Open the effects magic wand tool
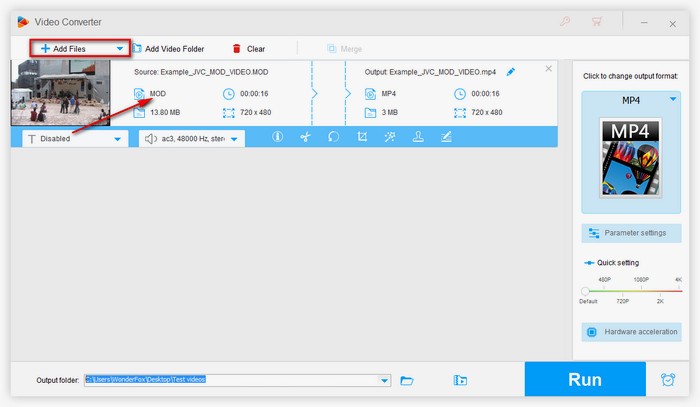The image size is (700, 407). 390,137
